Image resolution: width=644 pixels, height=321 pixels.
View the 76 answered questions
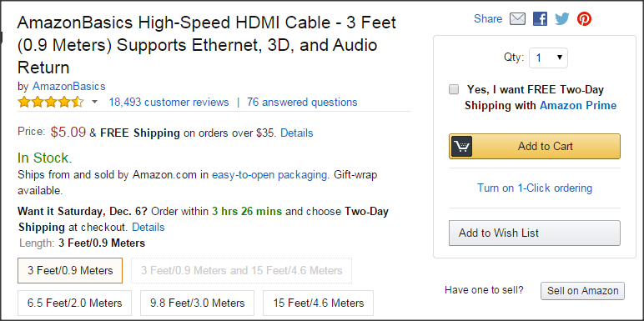[x=302, y=102]
